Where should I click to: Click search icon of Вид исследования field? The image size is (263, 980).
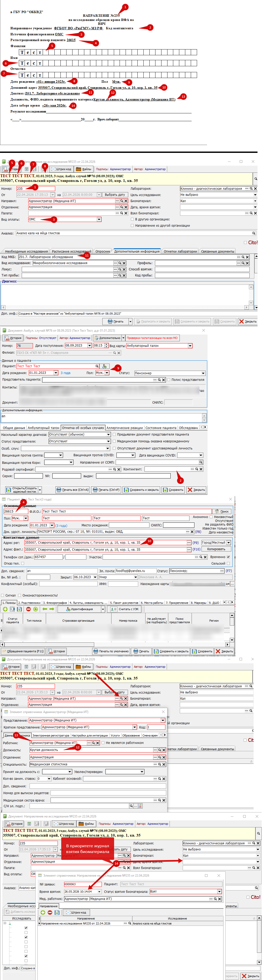(x=120, y=263)
